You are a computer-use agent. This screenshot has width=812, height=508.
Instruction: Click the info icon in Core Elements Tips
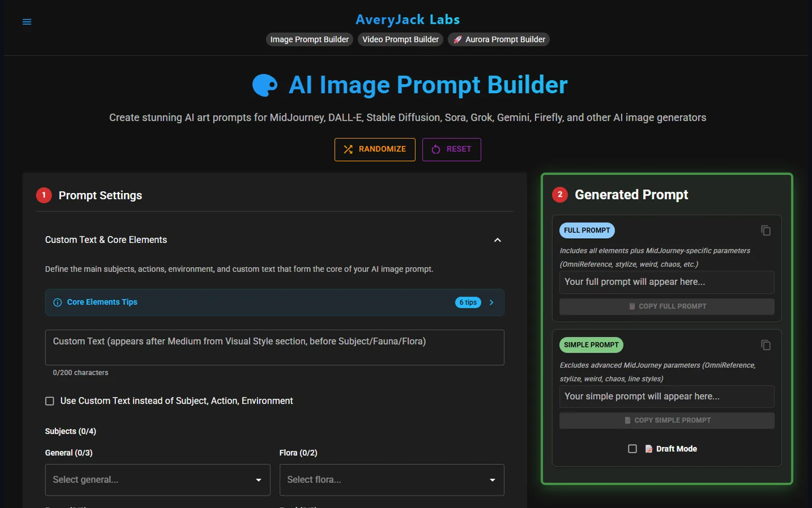pyautogui.click(x=57, y=302)
